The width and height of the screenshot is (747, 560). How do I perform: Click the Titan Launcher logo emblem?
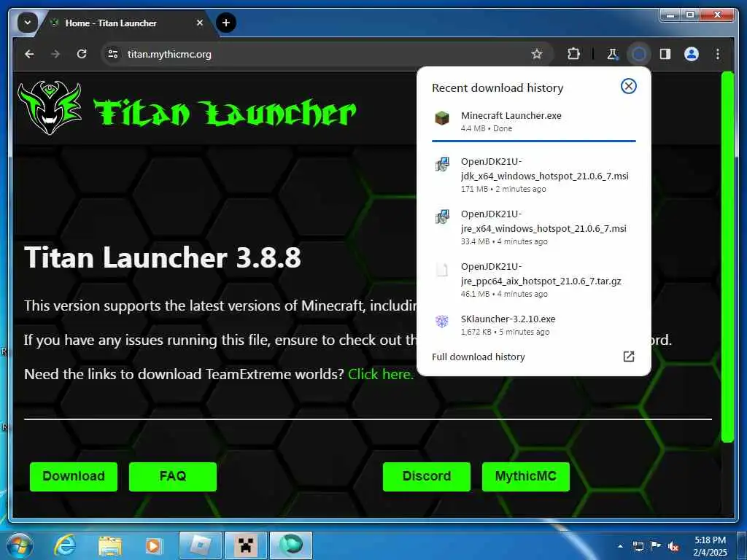tap(50, 108)
